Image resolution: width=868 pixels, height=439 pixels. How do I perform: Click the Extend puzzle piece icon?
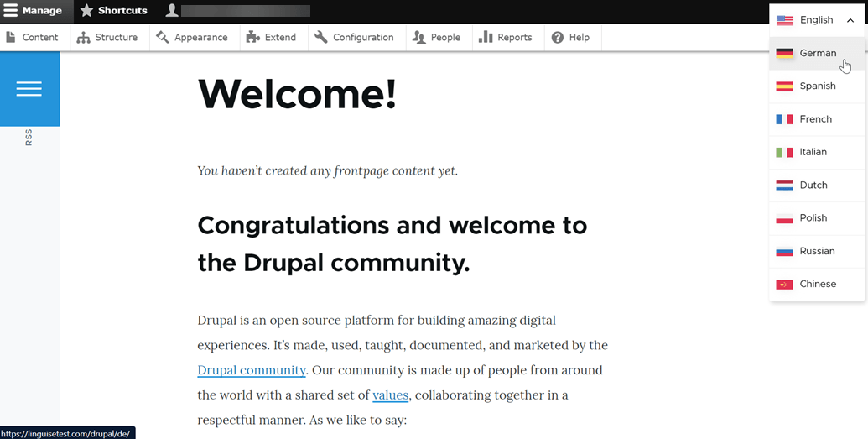tap(253, 37)
